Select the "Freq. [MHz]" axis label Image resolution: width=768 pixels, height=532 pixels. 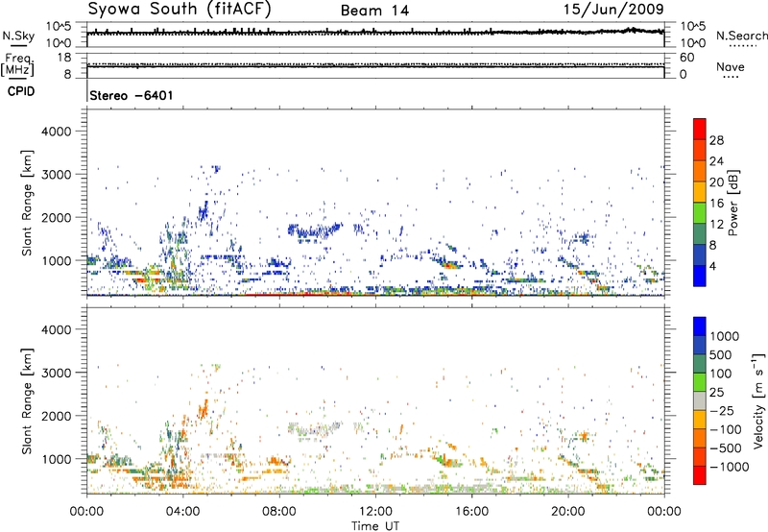17,65
